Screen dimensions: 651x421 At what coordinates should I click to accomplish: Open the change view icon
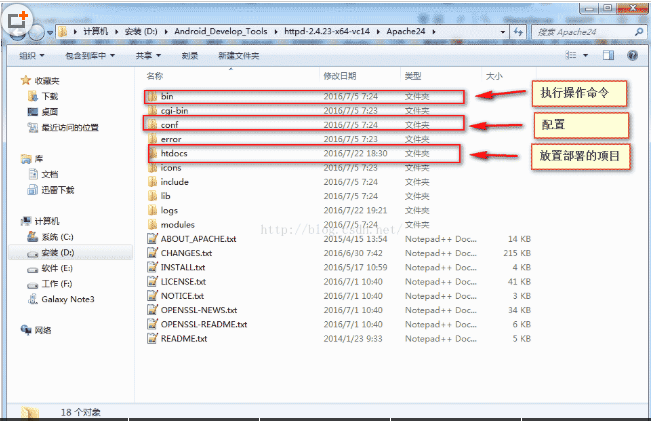tap(571, 55)
